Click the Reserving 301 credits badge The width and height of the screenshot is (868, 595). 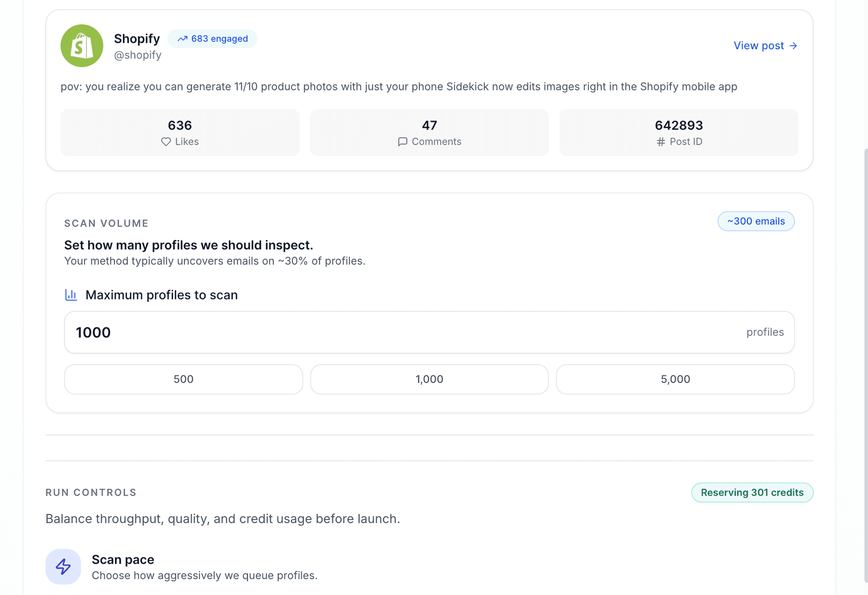(752, 492)
